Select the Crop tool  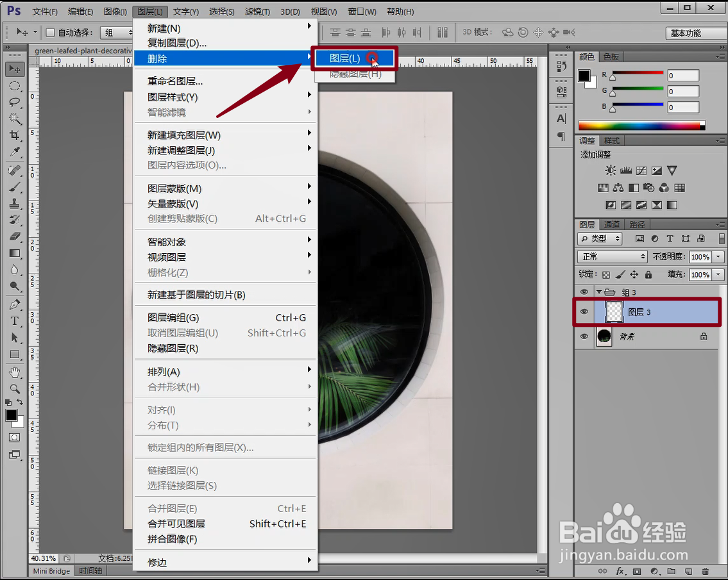coord(15,136)
